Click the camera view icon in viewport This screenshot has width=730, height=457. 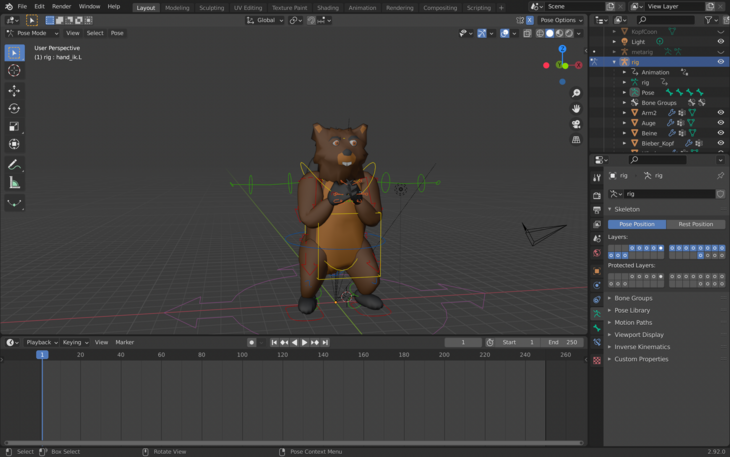[576, 124]
